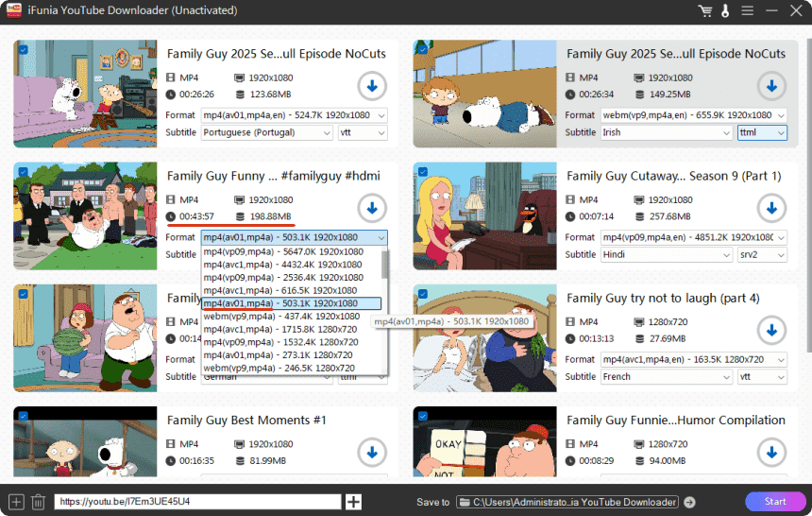Download the Family Guy Best Moments #1 video

(x=372, y=452)
